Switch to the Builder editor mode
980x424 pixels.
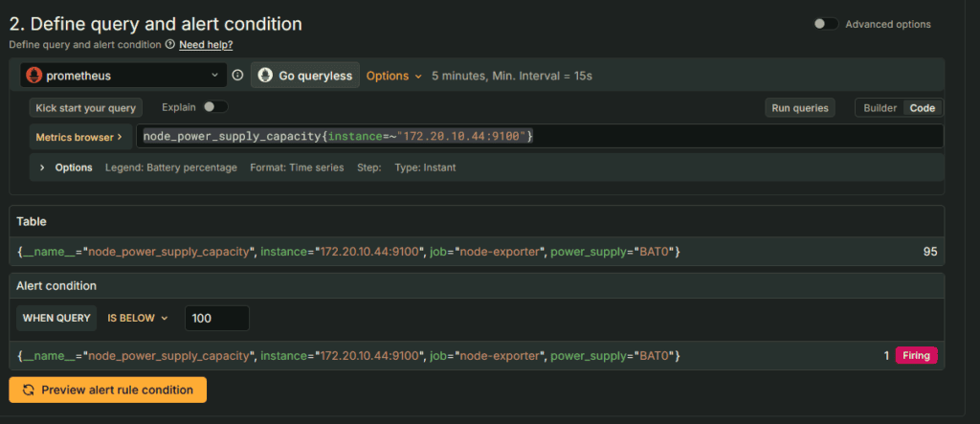[x=880, y=107]
